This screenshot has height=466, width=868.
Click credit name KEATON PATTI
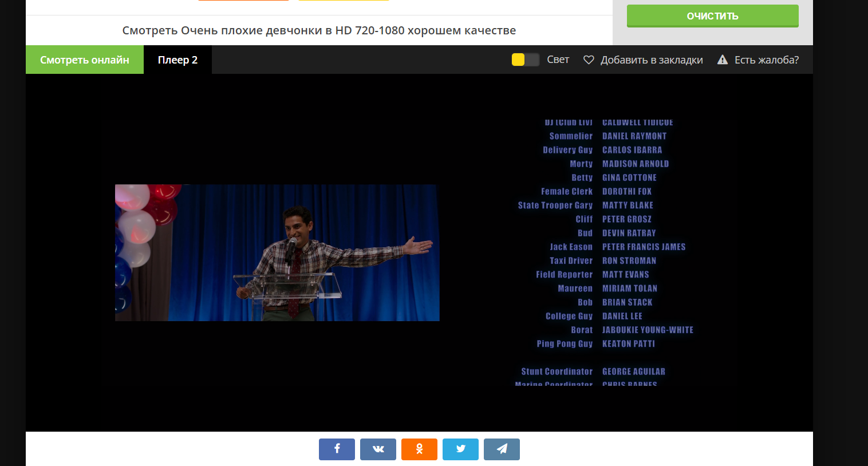pos(629,343)
